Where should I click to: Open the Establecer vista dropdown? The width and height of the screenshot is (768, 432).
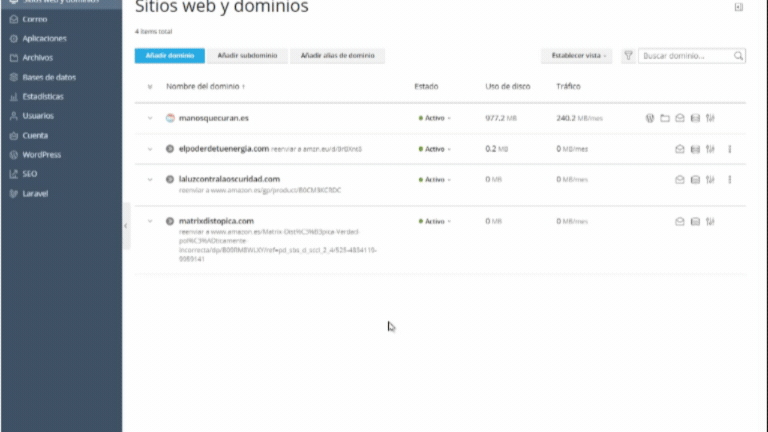(x=576, y=56)
